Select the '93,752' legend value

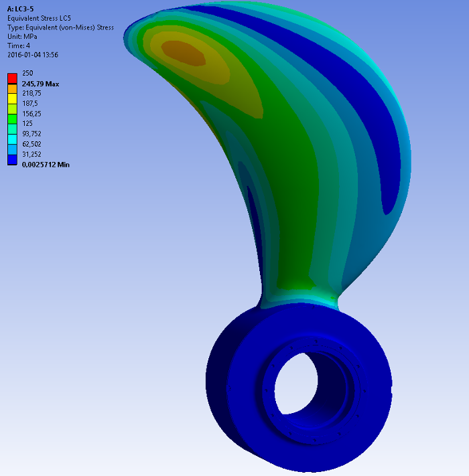pyautogui.click(x=31, y=134)
